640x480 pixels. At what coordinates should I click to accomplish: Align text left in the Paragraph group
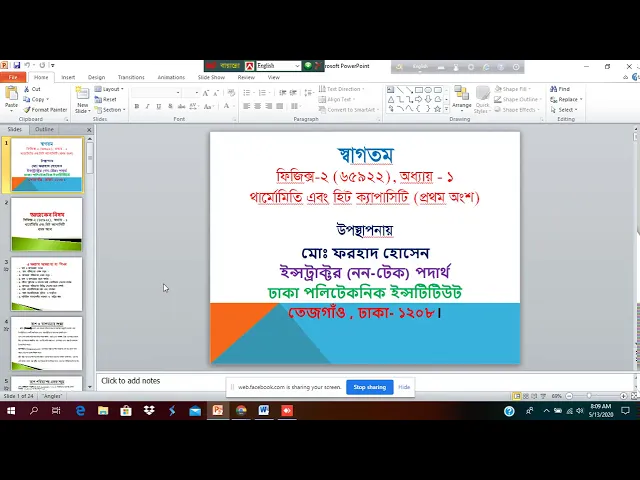coord(247,106)
